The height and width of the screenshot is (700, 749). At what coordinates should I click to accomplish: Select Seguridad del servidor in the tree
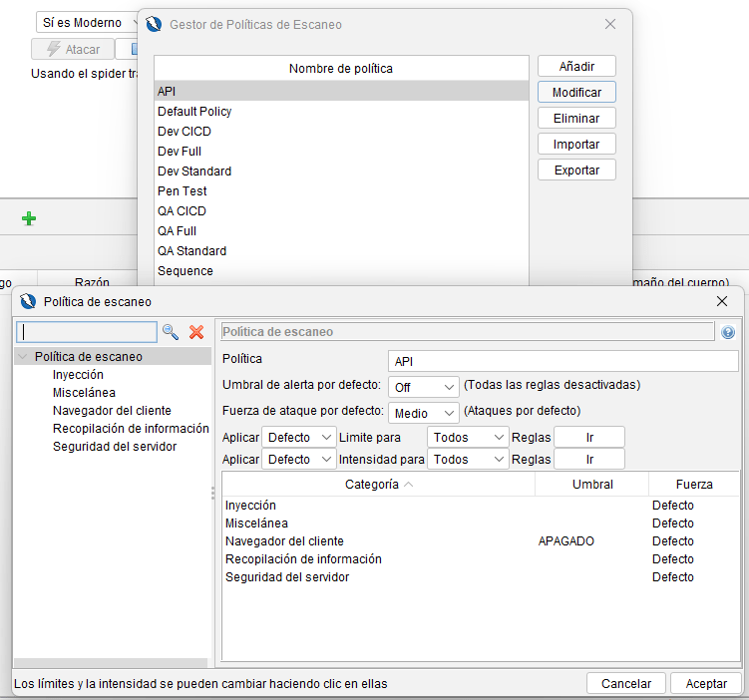(x=114, y=447)
